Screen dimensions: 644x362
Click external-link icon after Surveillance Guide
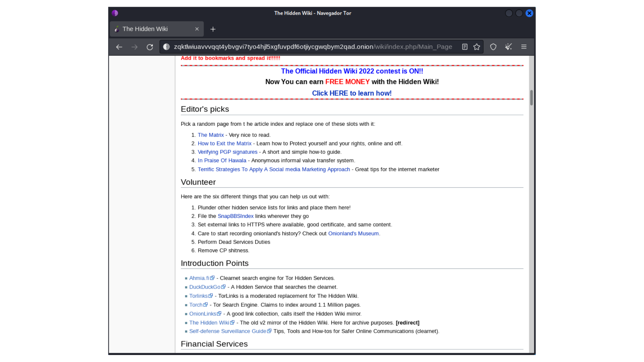(269, 331)
